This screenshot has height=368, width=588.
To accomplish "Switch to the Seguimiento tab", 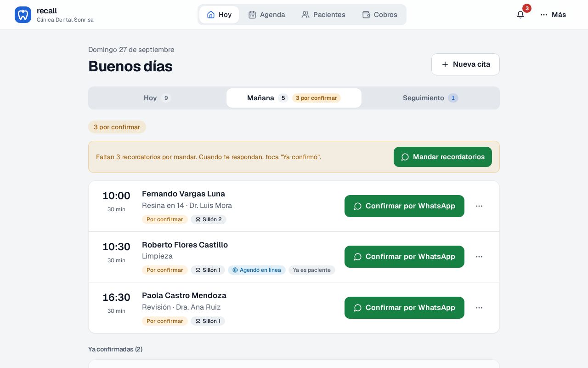I will (x=430, y=98).
